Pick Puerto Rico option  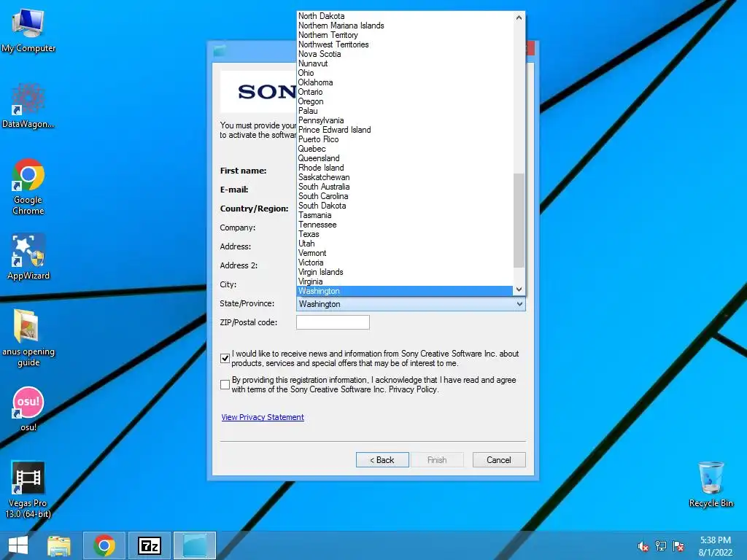(405, 139)
